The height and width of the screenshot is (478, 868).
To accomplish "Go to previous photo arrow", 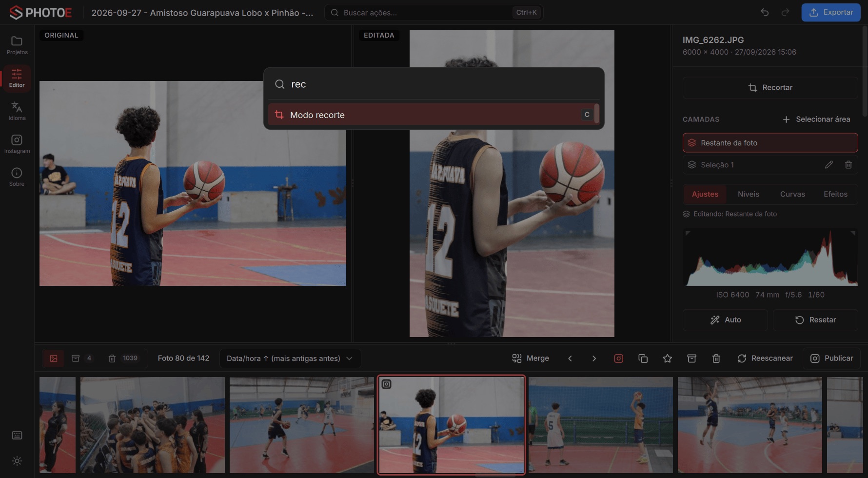I will click(x=570, y=358).
